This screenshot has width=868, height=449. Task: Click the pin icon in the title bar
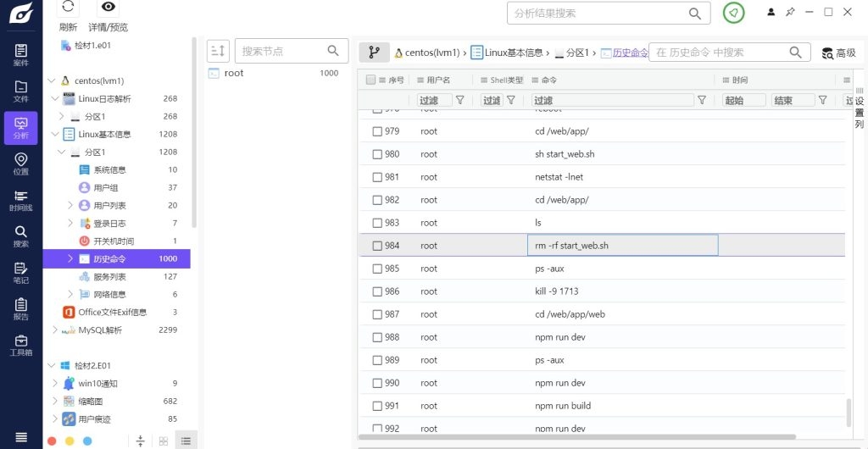790,12
